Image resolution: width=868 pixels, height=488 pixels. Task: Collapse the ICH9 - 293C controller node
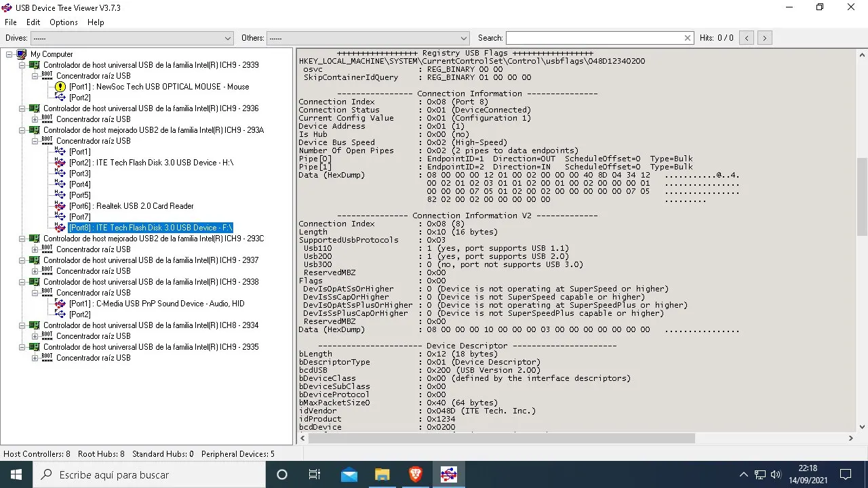(22, 239)
